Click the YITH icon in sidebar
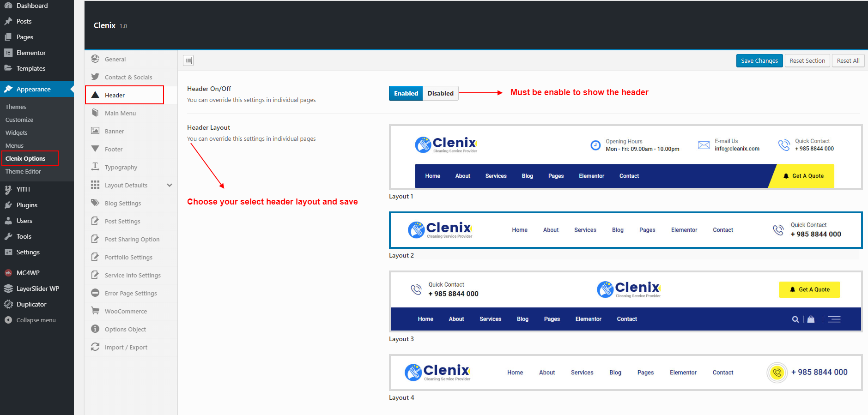 [x=8, y=189]
